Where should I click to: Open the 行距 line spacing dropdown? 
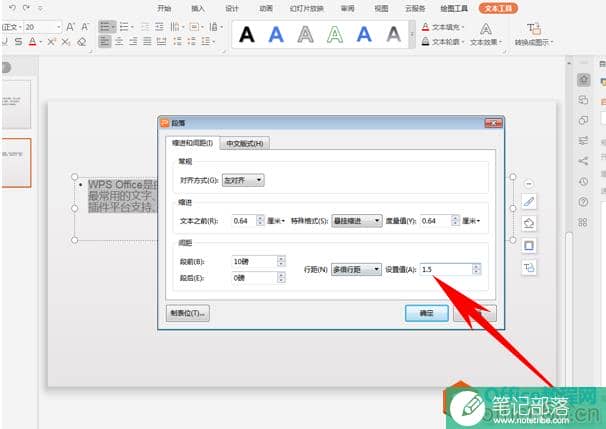click(x=356, y=269)
